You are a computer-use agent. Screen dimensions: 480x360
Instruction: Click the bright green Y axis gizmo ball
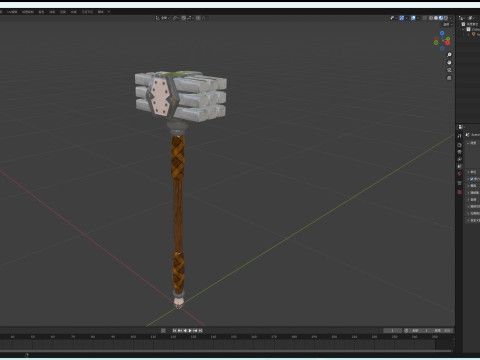(x=448, y=39)
